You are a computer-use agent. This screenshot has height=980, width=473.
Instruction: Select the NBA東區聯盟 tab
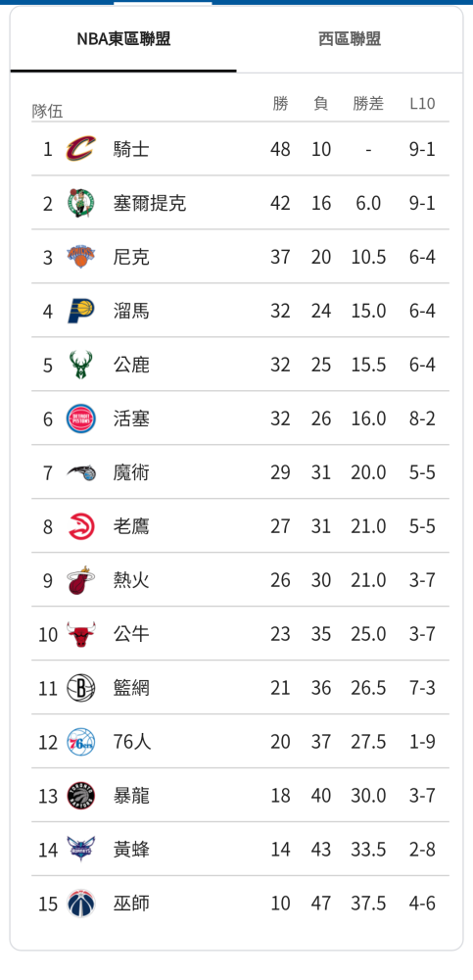click(123, 39)
